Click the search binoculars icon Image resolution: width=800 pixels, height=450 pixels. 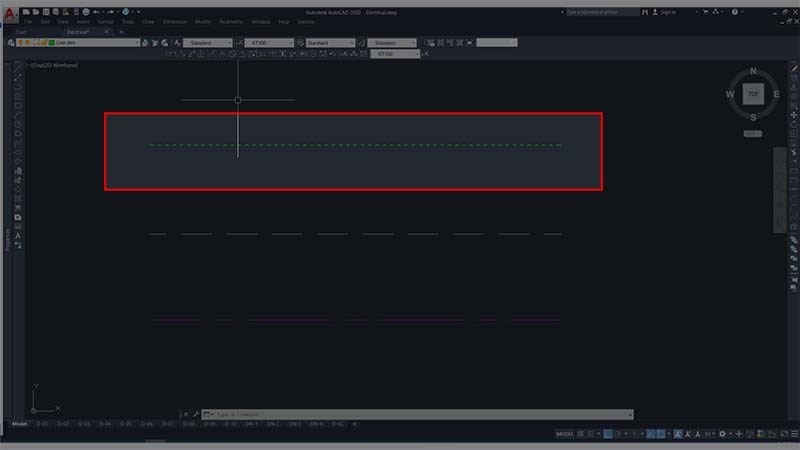pos(645,12)
